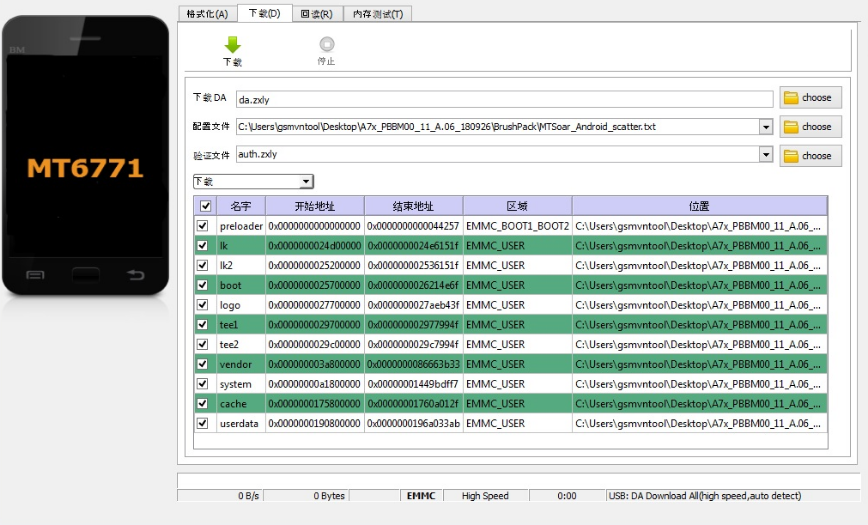Click the 区域 region column header

point(518,206)
